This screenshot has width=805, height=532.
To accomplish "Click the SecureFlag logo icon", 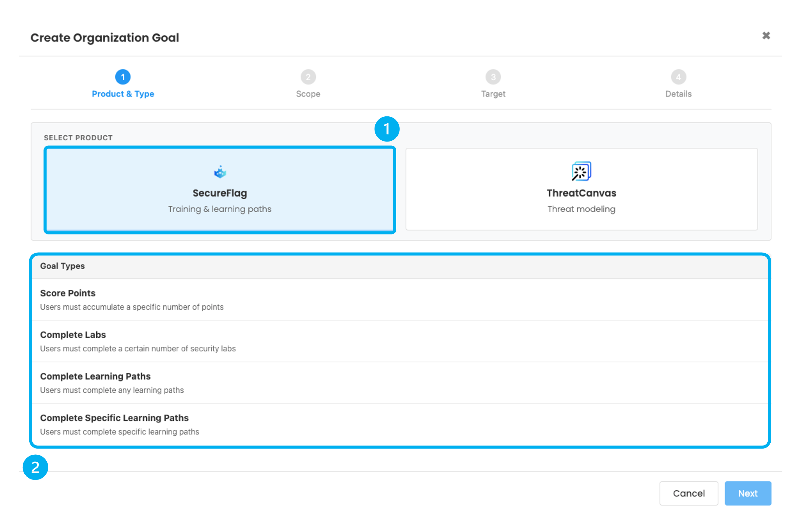I will point(220,172).
